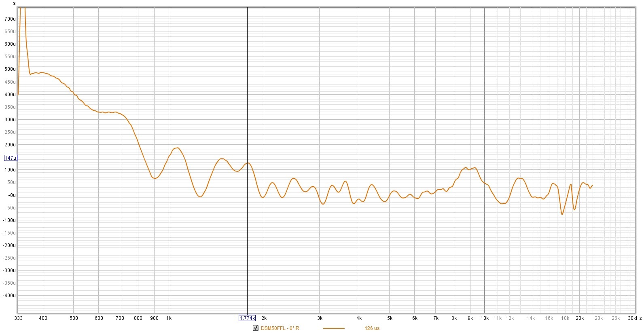Click the 's' unit label above the axis

[x=14, y=3]
